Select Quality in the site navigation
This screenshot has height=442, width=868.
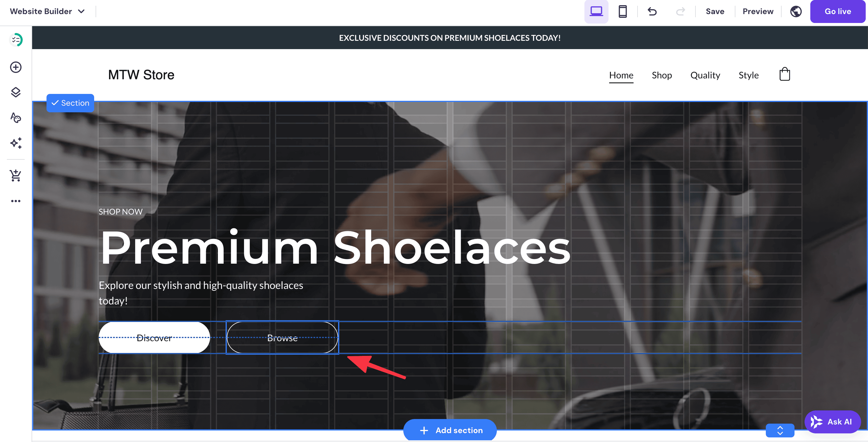coord(705,75)
